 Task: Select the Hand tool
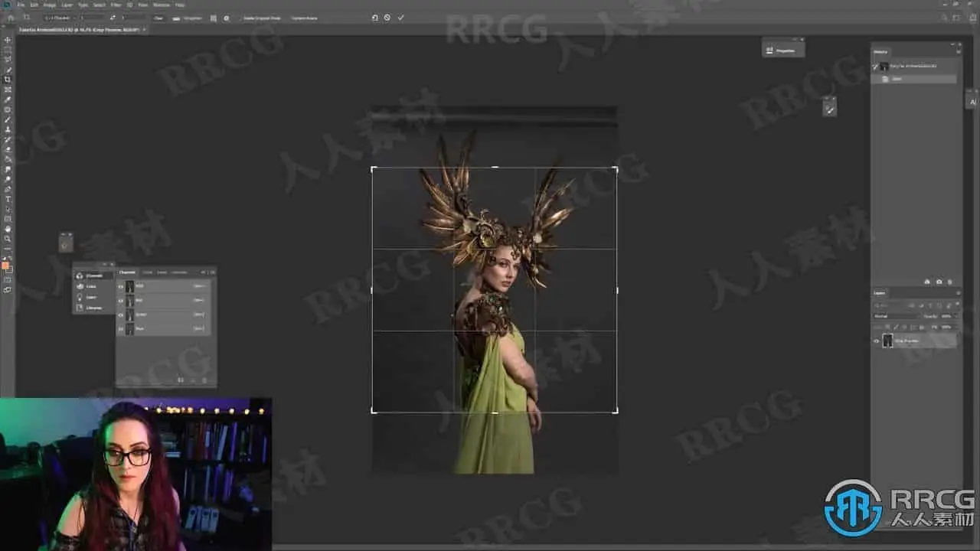8,229
